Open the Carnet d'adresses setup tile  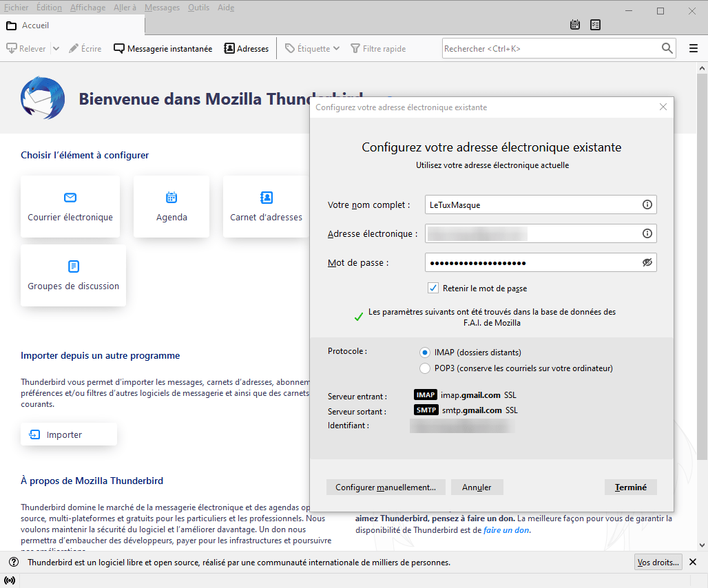(x=266, y=207)
